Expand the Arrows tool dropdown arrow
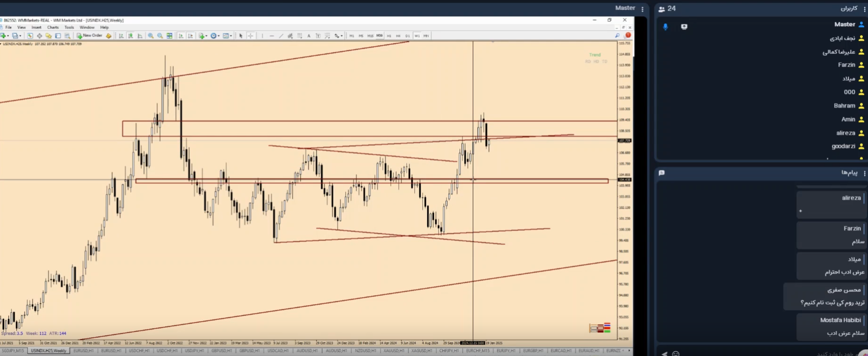Image resolution: width=868 pixels, height=356 pixels. click(x=342, y=36)
